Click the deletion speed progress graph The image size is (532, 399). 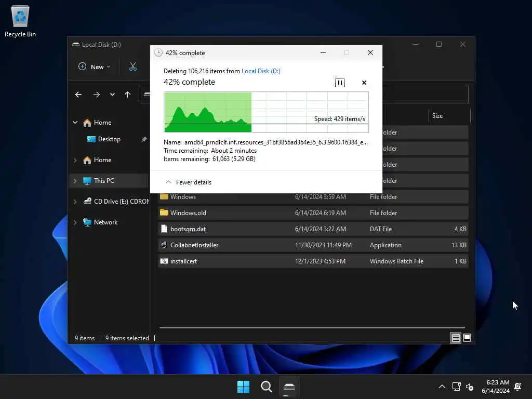[266, 112]
